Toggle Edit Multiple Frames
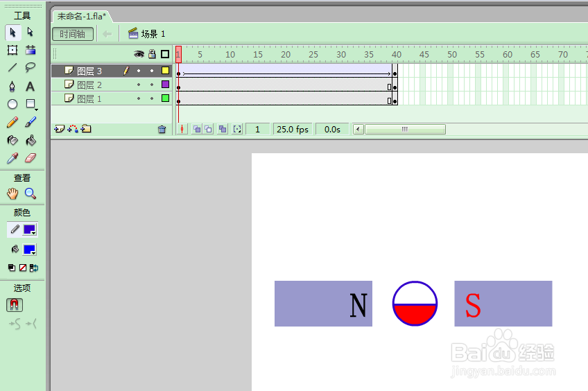Screen dimensions: 588x391 223,130
